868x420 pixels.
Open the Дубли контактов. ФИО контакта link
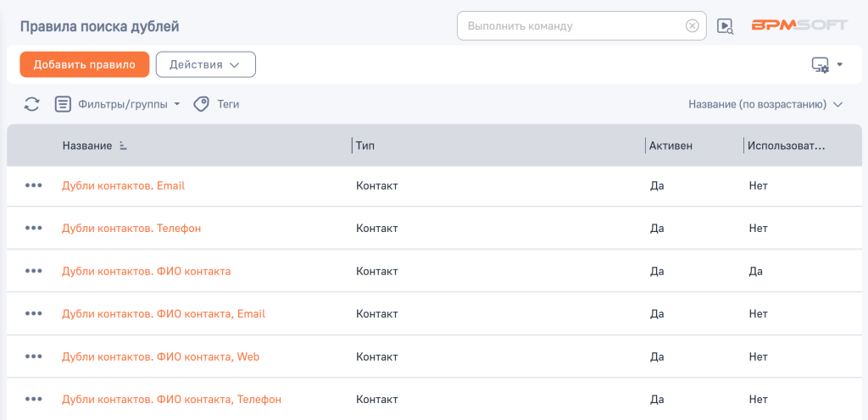pos(146,271)
